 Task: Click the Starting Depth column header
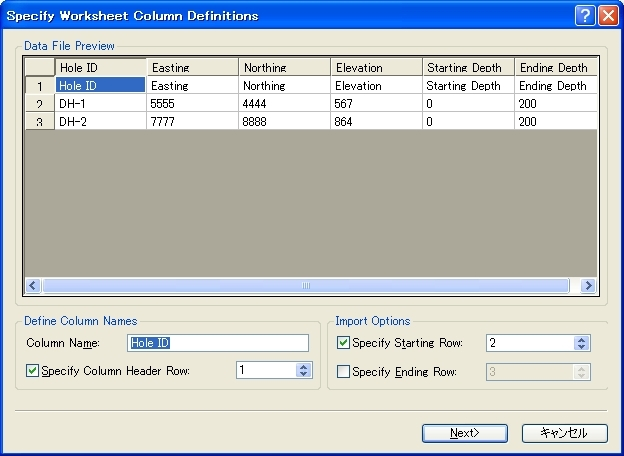pos(468,68)
